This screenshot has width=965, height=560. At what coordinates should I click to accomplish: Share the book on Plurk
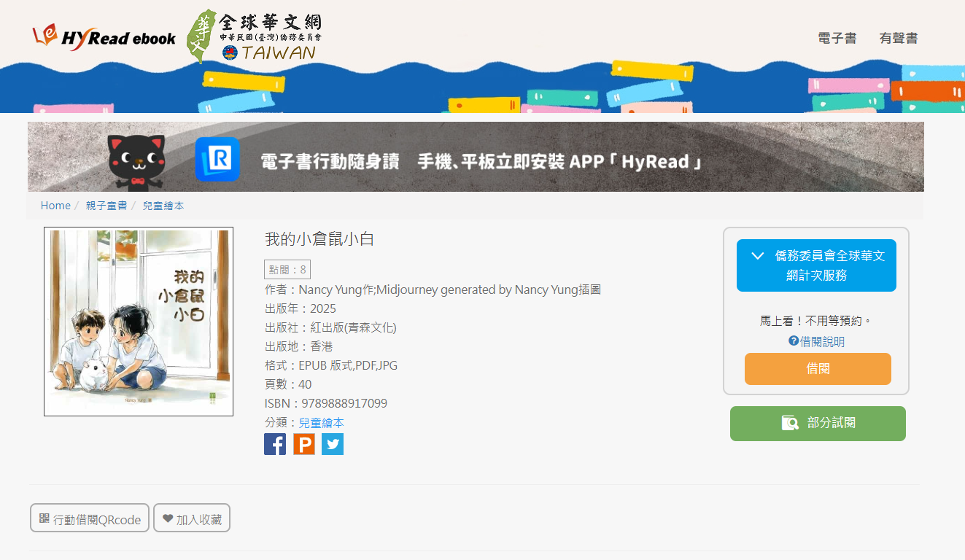(x=304, y=444)
